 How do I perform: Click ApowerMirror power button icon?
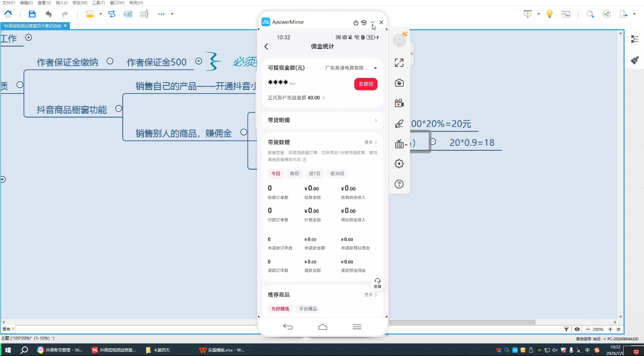pyautogui.click(x=356, y=23)
